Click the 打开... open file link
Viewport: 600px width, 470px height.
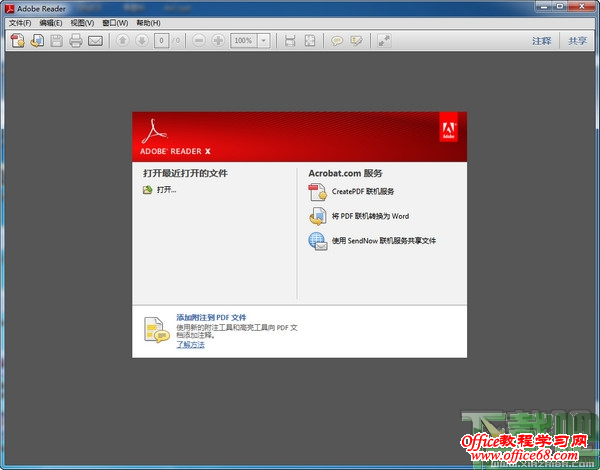166,190
